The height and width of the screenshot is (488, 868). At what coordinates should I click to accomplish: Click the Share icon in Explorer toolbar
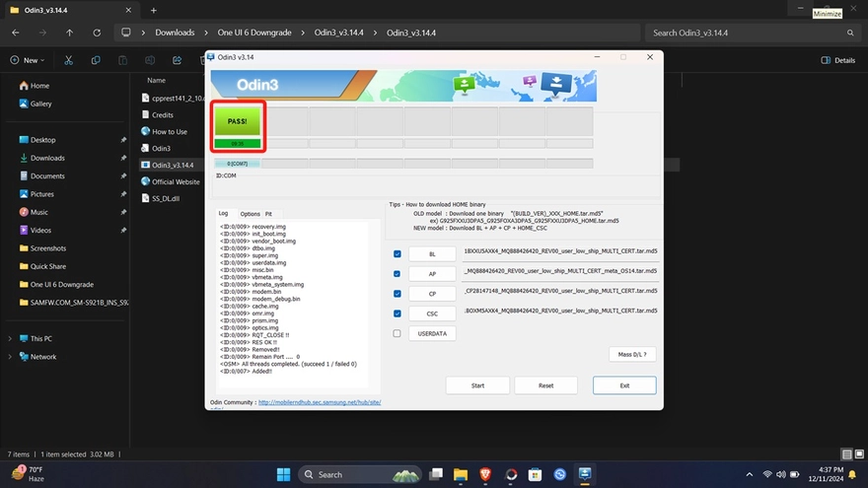(x=178, y=60)
